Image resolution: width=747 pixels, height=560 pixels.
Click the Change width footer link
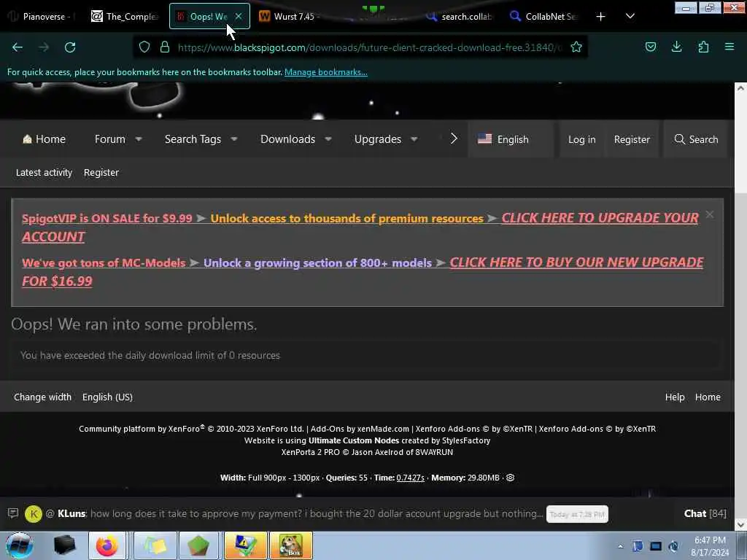[x=42, y=397]
